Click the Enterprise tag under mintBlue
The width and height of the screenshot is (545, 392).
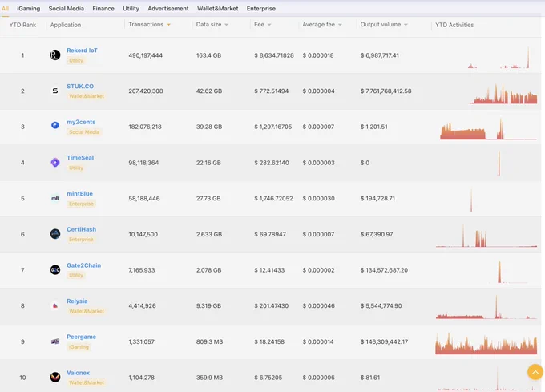click(x=81, y=204)
